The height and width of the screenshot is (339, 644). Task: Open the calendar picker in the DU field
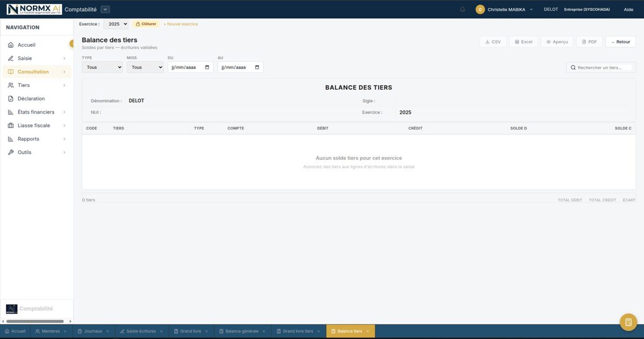[207, 68]
